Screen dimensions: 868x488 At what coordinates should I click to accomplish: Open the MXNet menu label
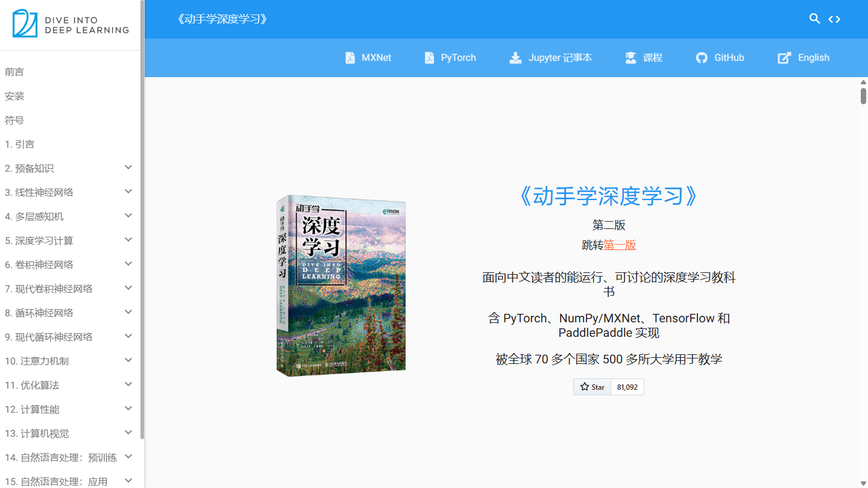point(376,58)
